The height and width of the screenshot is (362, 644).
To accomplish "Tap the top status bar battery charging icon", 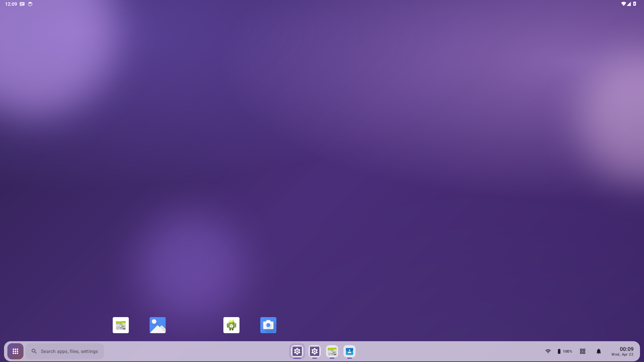I will click(x=635, y=4).
